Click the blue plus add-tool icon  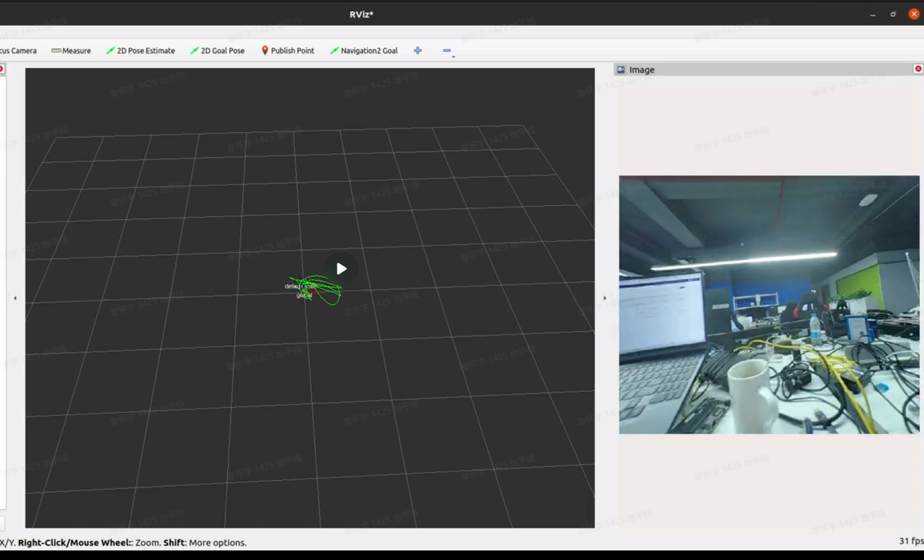pyautogui.click(x=418, y=51)
